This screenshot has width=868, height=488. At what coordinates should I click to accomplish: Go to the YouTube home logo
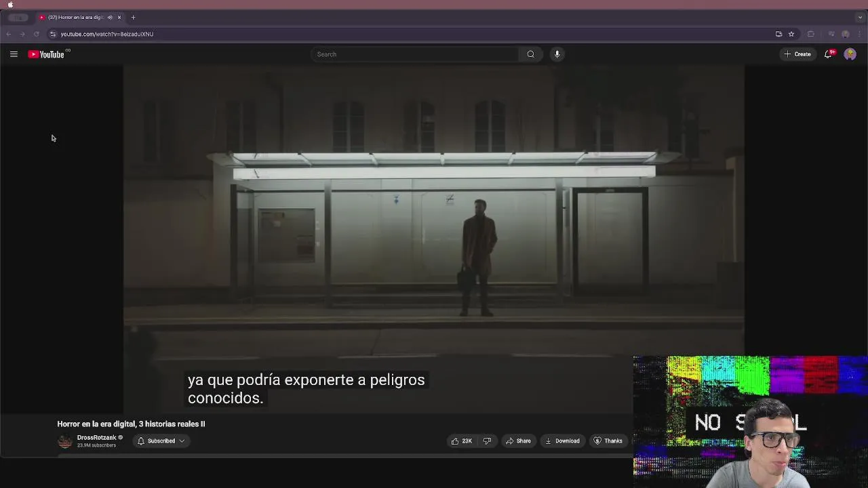click(x=46, y=54)
